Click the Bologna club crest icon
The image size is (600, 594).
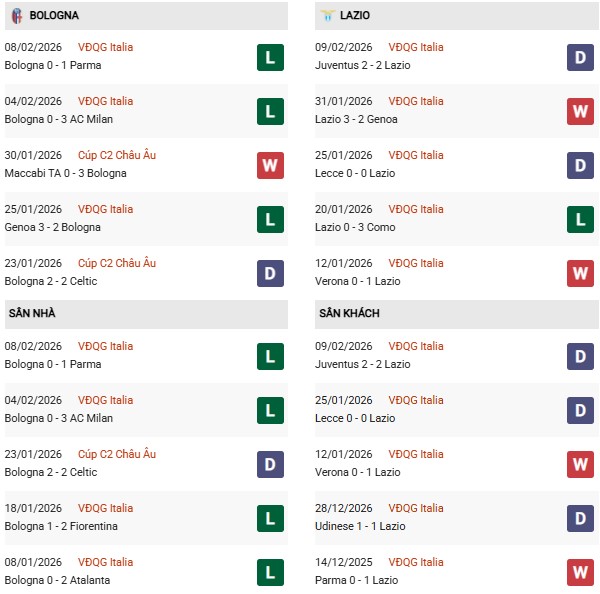click(17, 16)
